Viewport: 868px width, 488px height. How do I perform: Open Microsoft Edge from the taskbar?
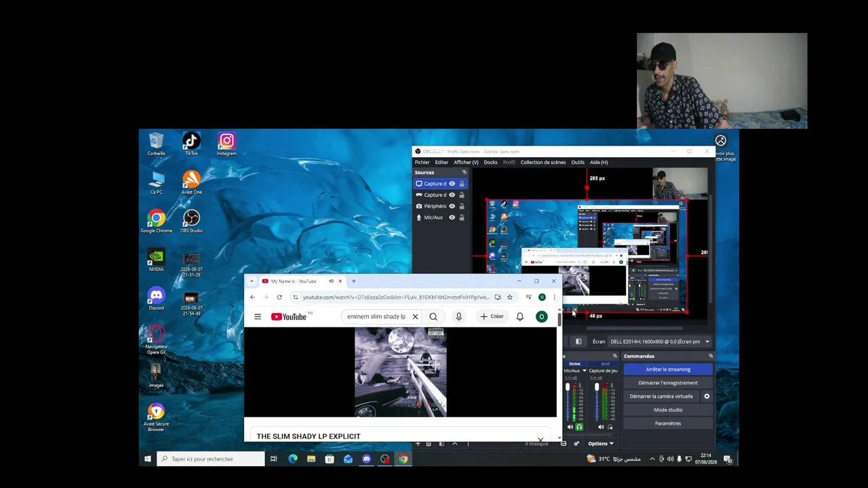coord(292,459)
